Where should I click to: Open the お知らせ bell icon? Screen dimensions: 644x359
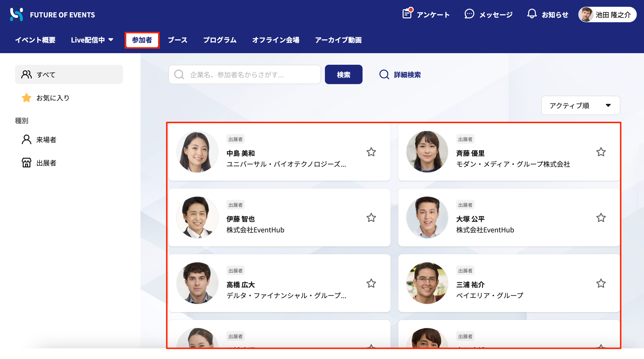click(532, 14)
